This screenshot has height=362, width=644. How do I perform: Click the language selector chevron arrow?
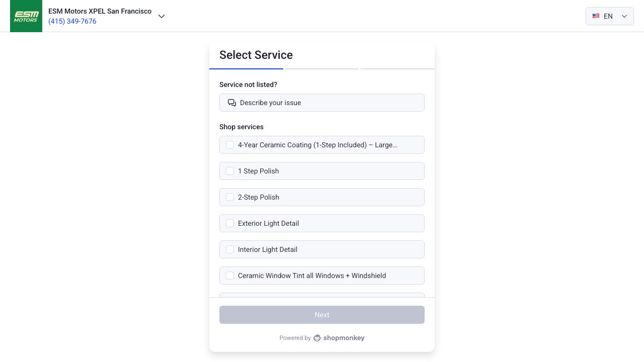point(624,16)
